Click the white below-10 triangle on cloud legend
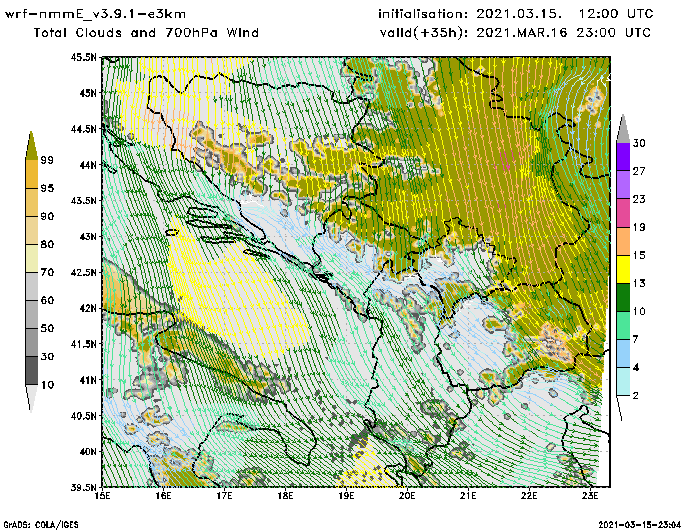 31,396
